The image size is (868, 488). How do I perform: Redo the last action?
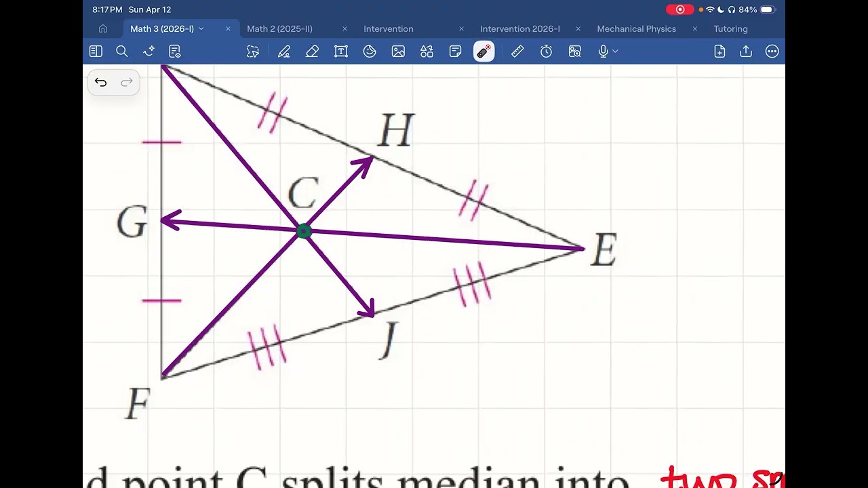(126, 82)
